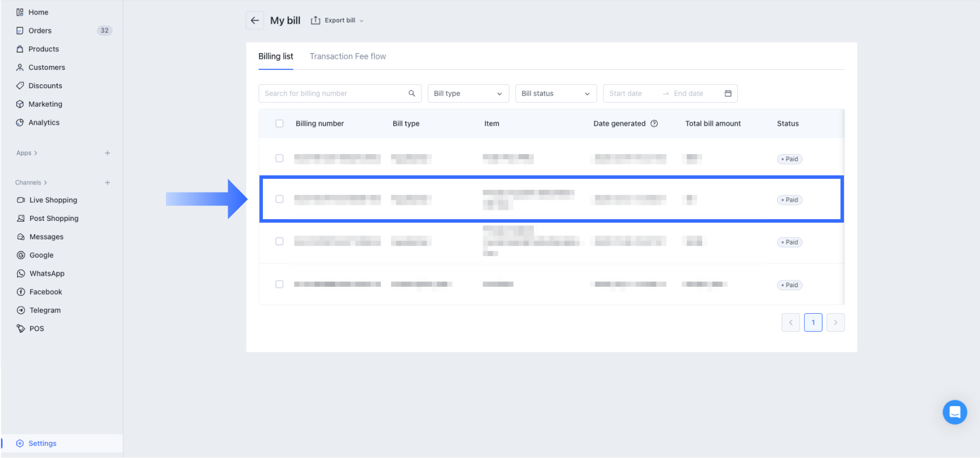Click the search magnifier icon in billing search
Screen dimensions: 980x458
[x=412, y=93]
